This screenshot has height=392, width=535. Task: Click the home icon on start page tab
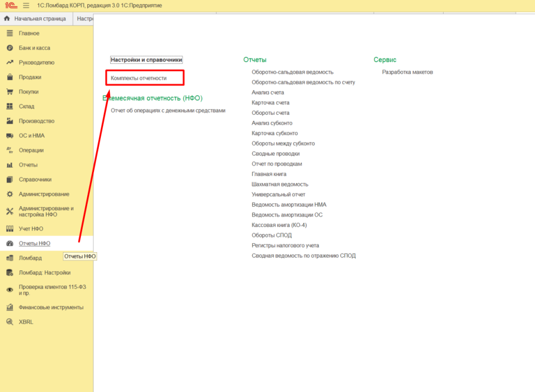click(7, 19)
